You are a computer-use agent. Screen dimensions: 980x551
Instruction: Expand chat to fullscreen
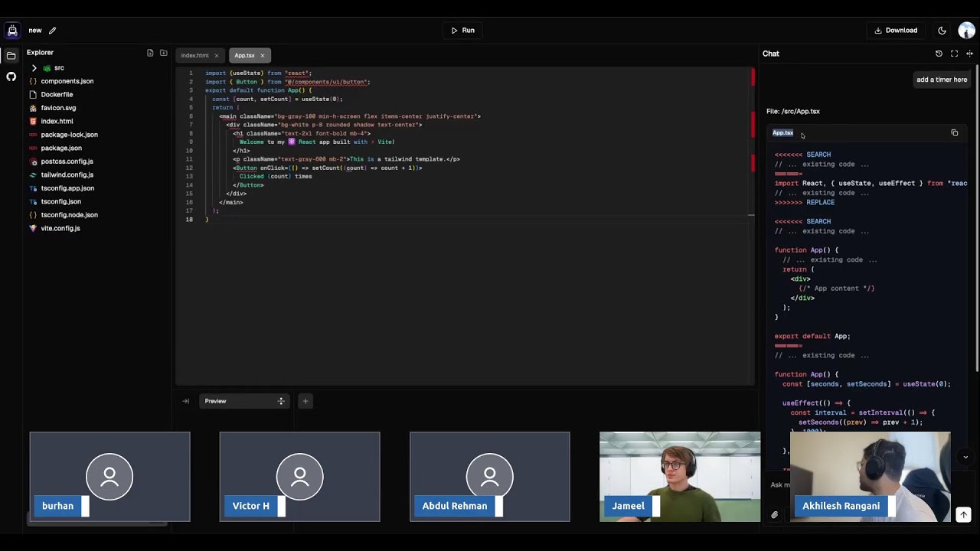(x=954, y=54)
